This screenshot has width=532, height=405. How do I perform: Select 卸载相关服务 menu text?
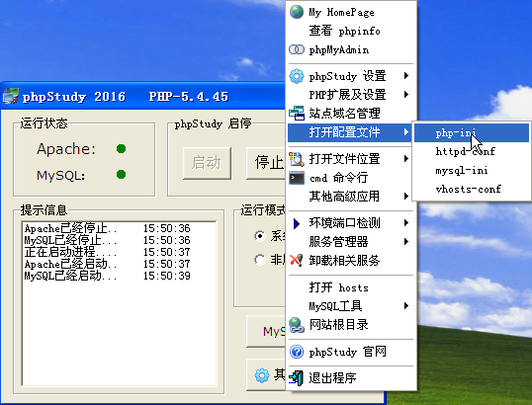point(344,260)
